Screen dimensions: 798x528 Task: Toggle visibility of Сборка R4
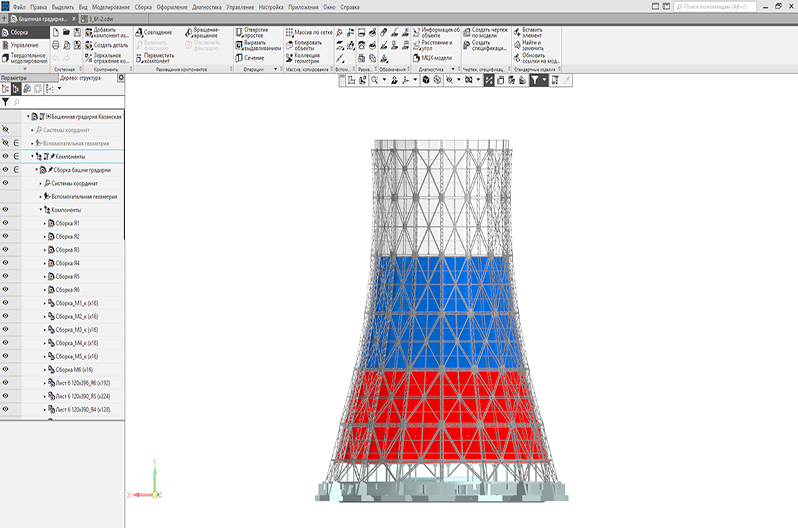tap(6, 263)
